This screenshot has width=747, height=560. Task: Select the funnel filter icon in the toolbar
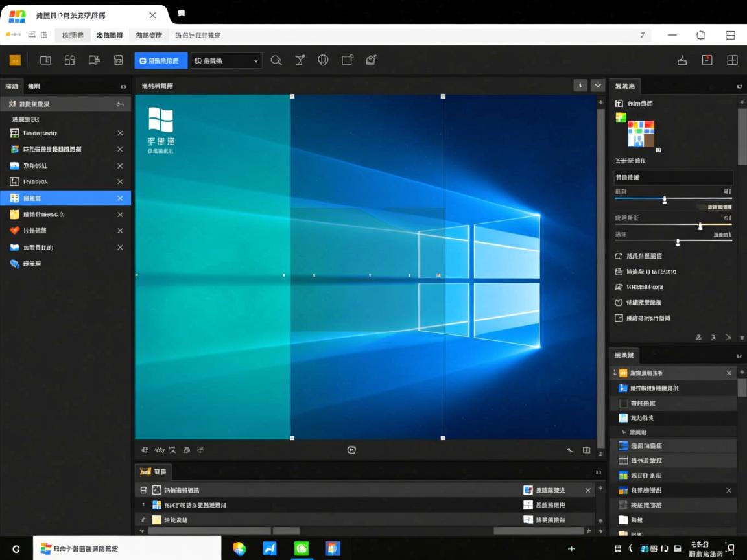pos(300,60)
